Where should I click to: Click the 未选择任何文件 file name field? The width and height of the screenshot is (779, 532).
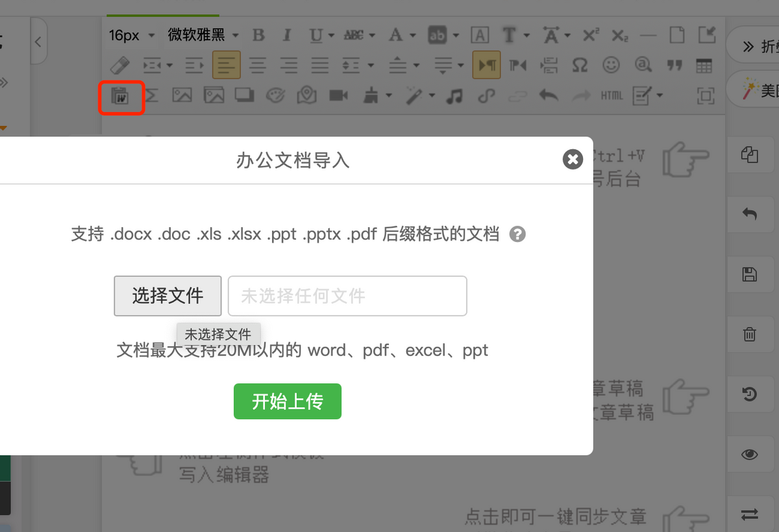click(x=347, y=296)
